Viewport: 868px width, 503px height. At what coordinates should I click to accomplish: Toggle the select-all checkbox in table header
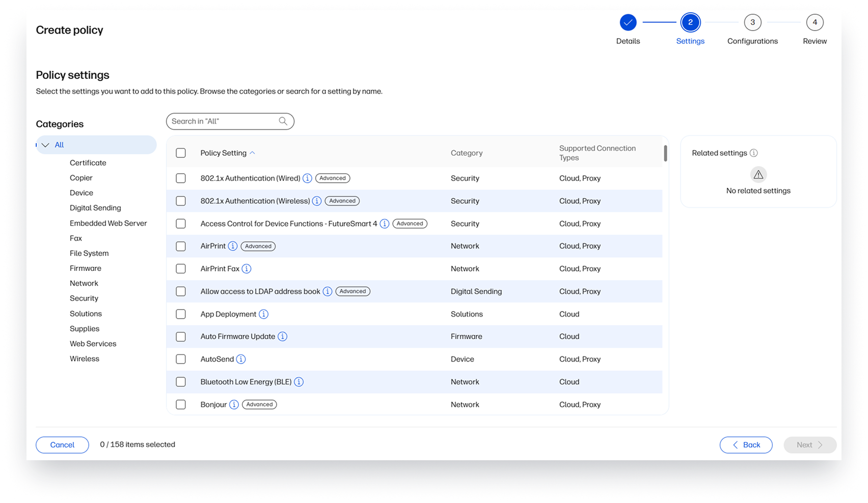pyautogui.click(x=181, y=153)
